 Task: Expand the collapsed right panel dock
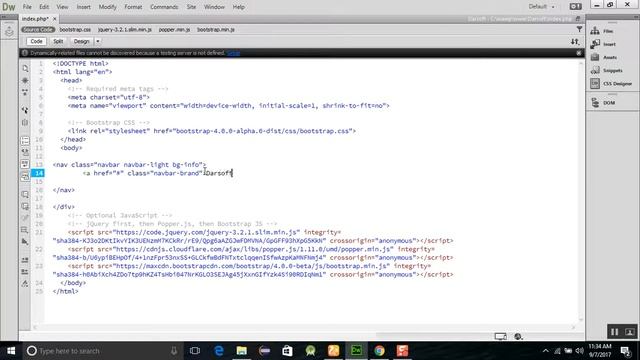click(x=636, y=17)
